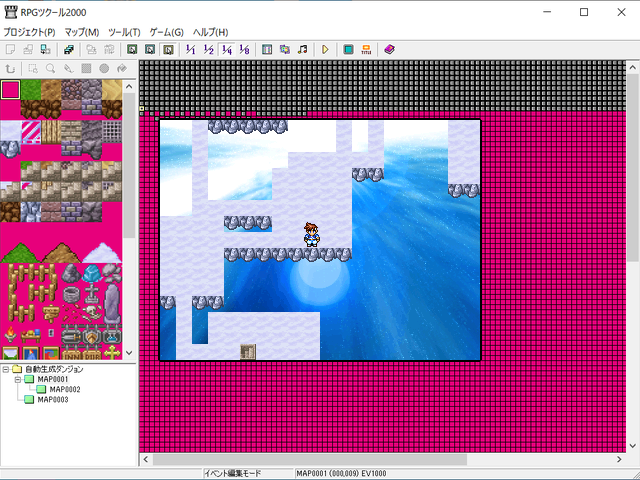Image resolution: width=640 pixels, height=480 pixels.
Task: Collapse the 自動生成ダンジョン root folder
Action: pos(5,369)
